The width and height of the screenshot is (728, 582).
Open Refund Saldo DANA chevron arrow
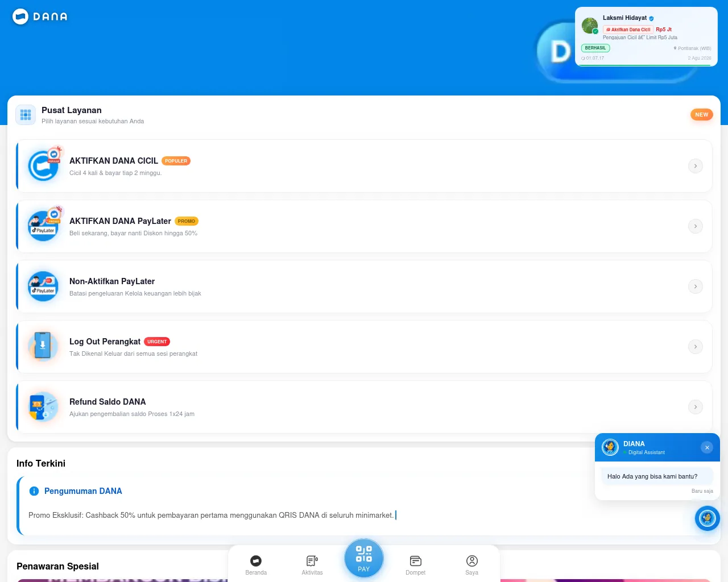tap(696, 407)
